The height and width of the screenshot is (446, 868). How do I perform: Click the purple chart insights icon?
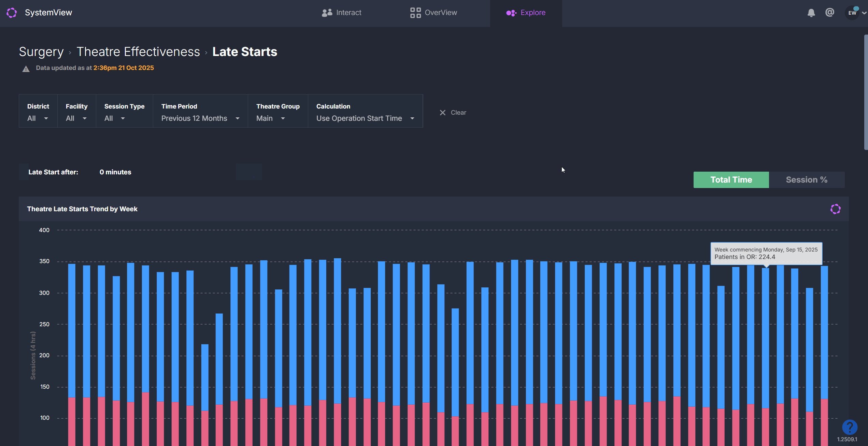point(835,209)
